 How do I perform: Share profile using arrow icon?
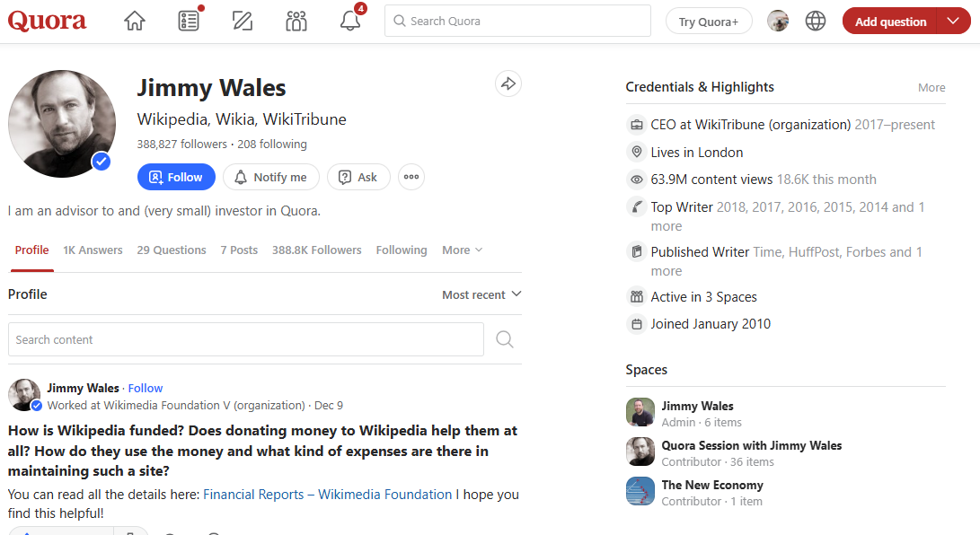pos(508,84)
